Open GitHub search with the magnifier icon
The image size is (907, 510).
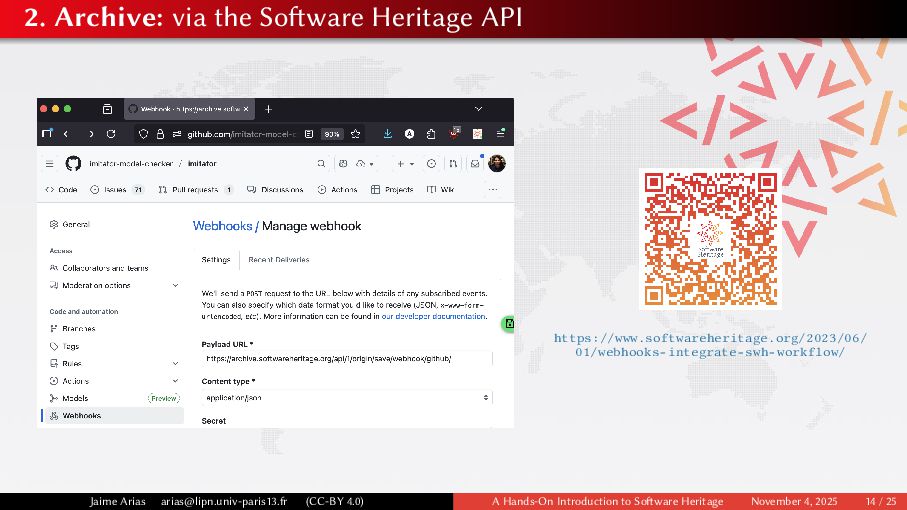322,163
